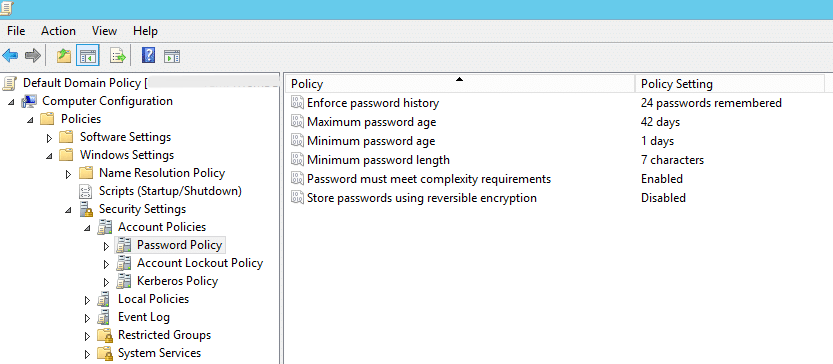The image size is (833, 364).
Task: Click the '42 days' setting value
Action: pos(660,122)
